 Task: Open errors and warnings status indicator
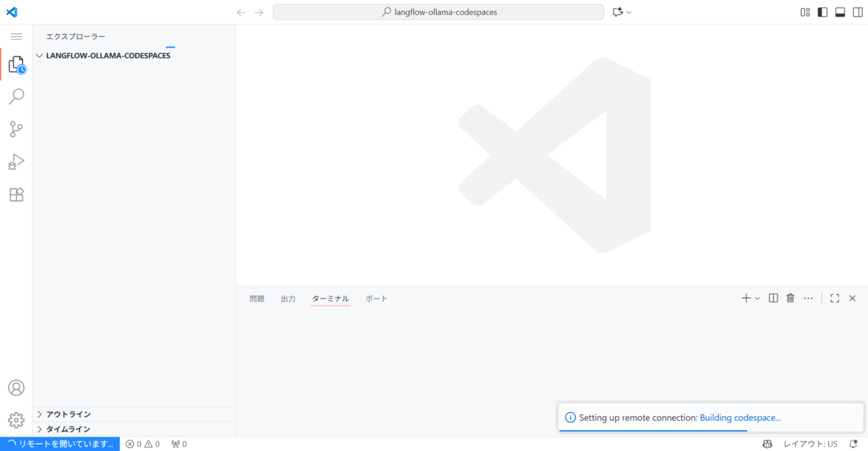click(x=142, y=444)
